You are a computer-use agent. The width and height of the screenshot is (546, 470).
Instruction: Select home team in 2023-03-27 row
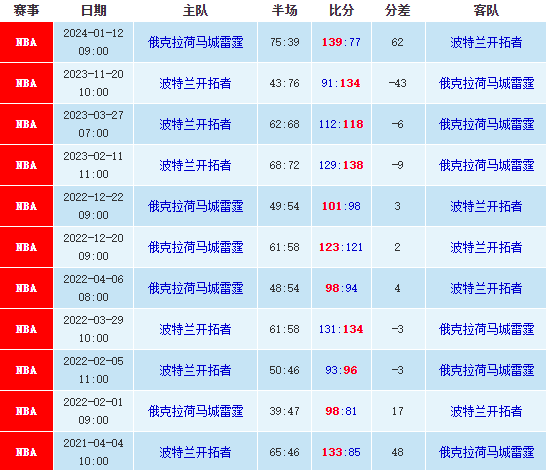[x=195, y=124]
